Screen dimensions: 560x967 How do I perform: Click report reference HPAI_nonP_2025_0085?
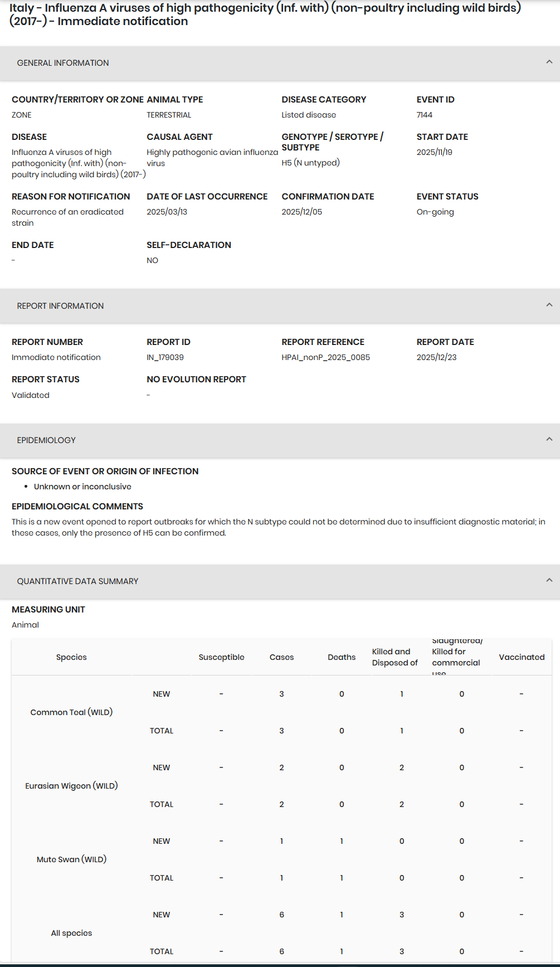[x=326, y=357]
